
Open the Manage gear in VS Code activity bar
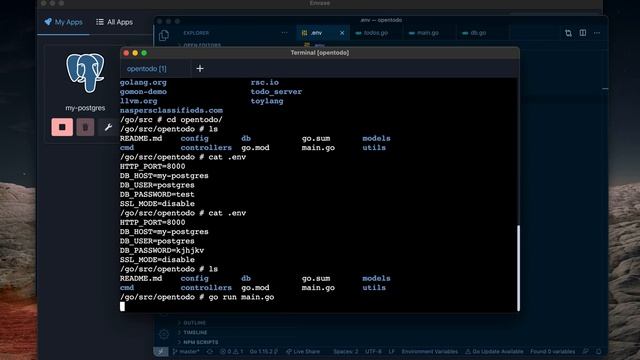(164, 334)
